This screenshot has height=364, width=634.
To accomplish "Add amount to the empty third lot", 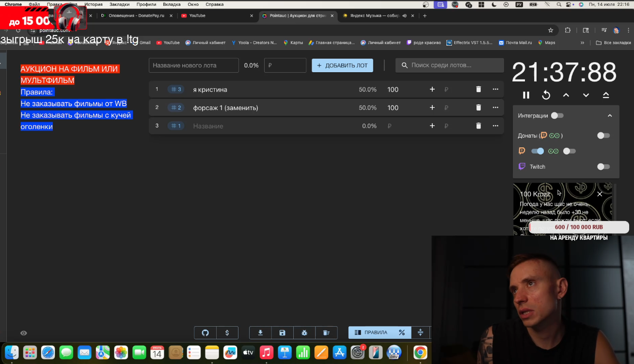I will coord(432,126).
